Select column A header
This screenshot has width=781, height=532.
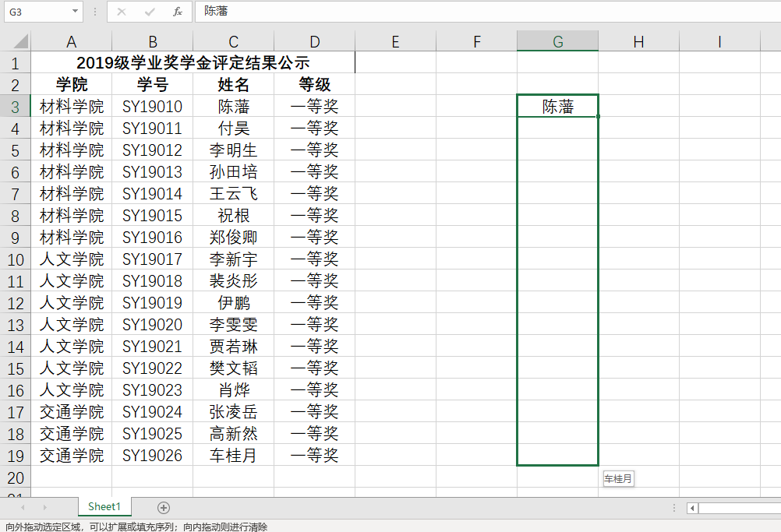click(x=71, y=42)
